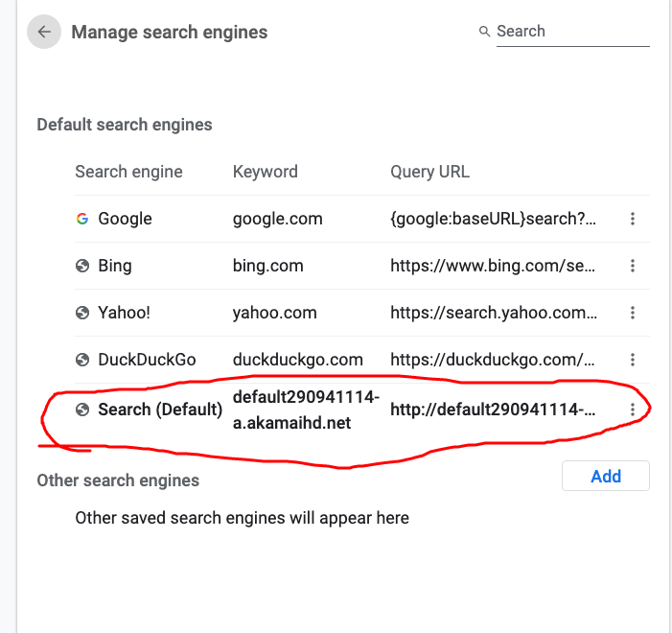
Task: Click the https://www.bing.com query URL
Action: pyautogui.click(x=493, y=266)
